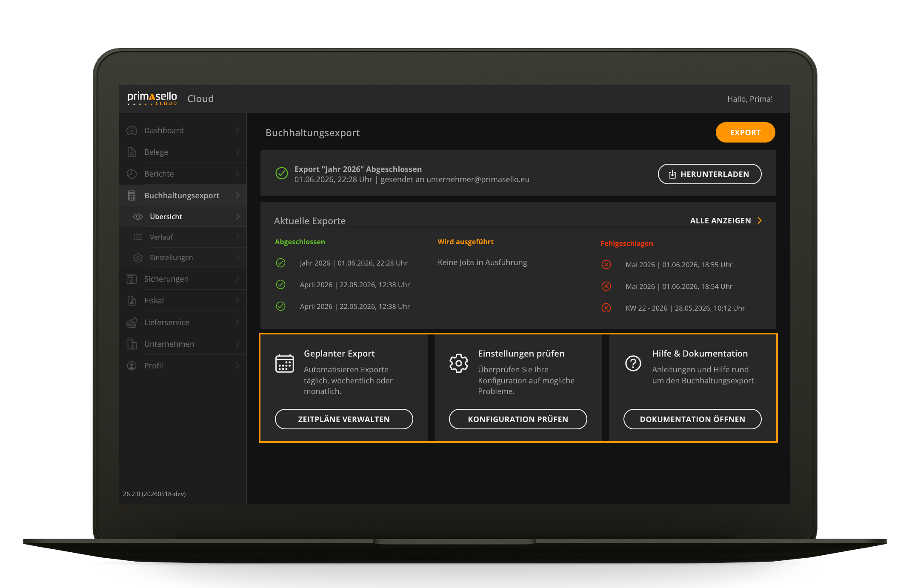Click the Profil user icon
Screen dimensions: 912x588
[132, 366]
